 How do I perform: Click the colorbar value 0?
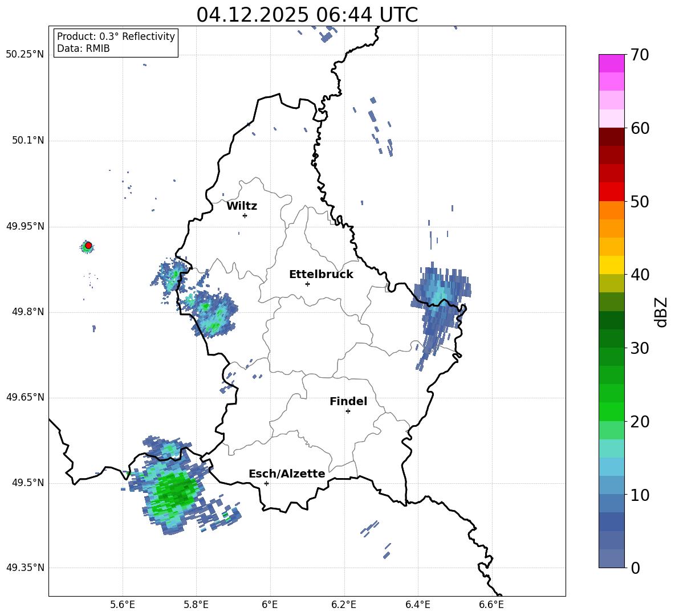pos(635,568)
